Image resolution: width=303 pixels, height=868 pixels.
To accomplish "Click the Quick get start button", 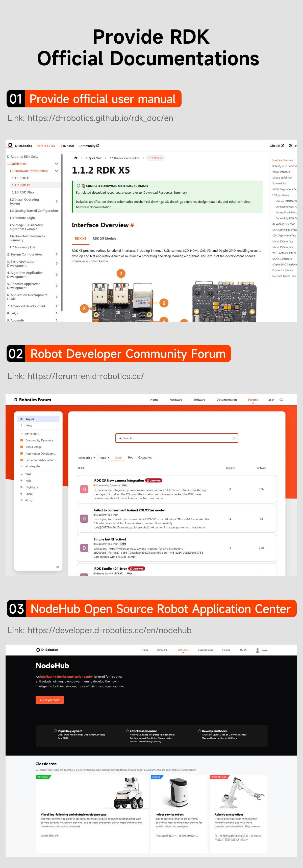I will click(49, 700).
